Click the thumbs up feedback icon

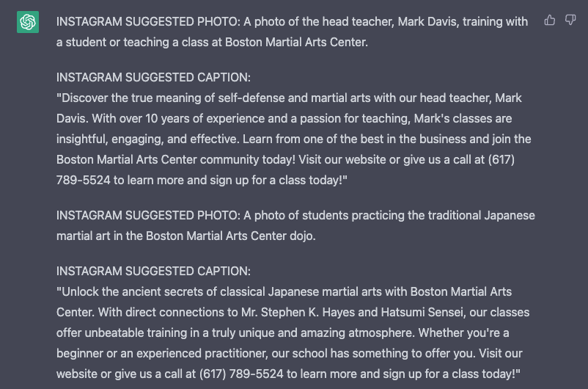549,20
